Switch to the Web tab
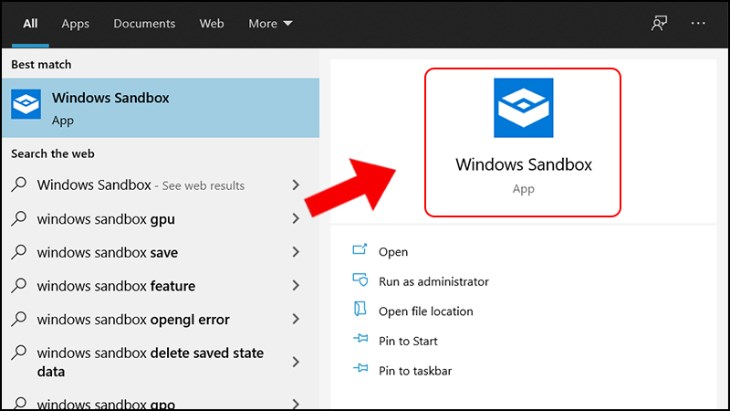The width and height of the screenshot is (730, 411). (x=212, y=23)
